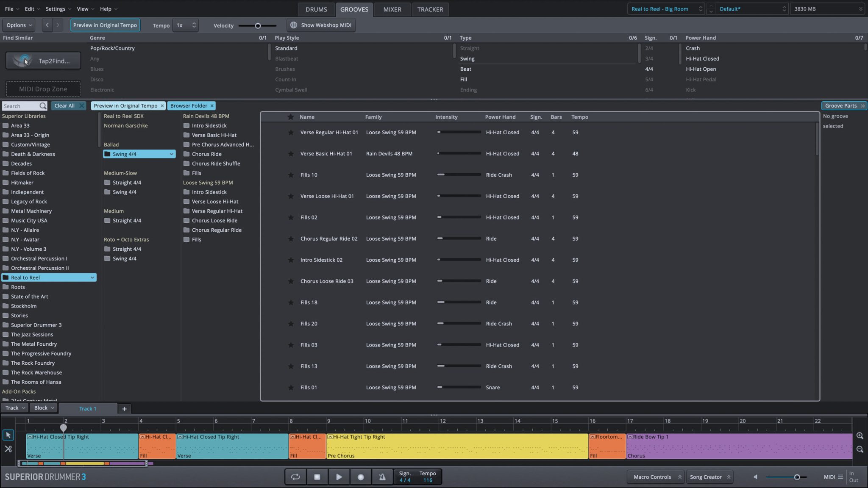The width and height of the screenshot is (868, 488).
Task: Favorite the Chorus Regular Ride 02 groove
Action: [291, 239]
